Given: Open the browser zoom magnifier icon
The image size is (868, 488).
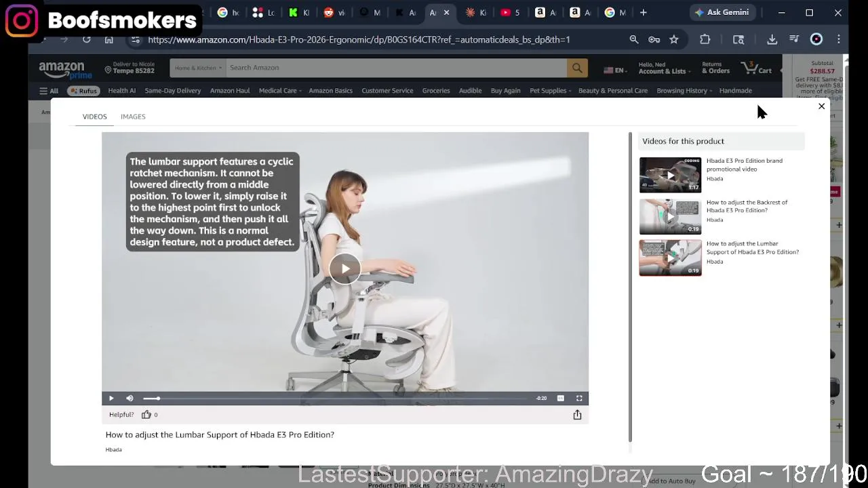Looking at the screenshot, I should [634, 40].
